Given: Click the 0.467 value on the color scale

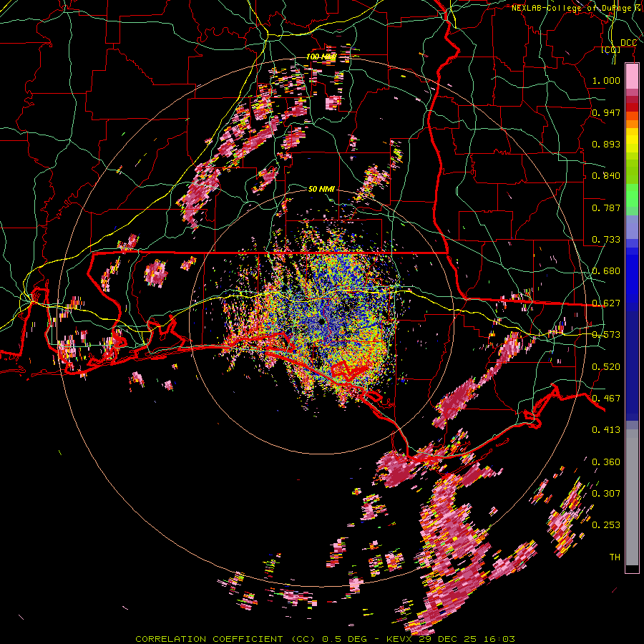Looking at the screenshot, I should tap(606, 399).
